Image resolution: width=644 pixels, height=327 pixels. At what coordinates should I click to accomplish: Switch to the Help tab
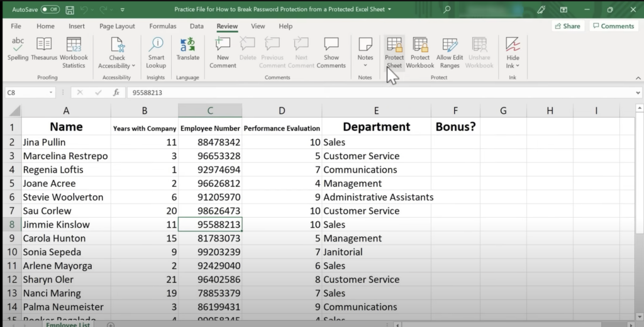(x=286, y=26)
